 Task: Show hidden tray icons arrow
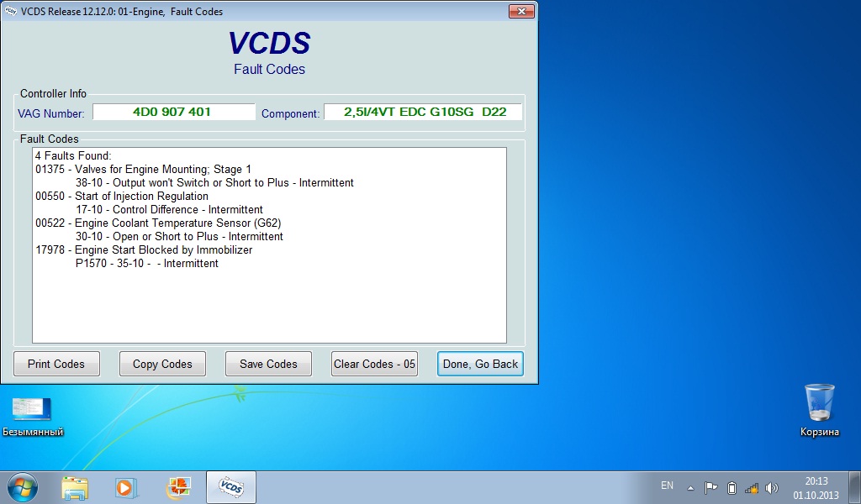[x=691, y=487]
